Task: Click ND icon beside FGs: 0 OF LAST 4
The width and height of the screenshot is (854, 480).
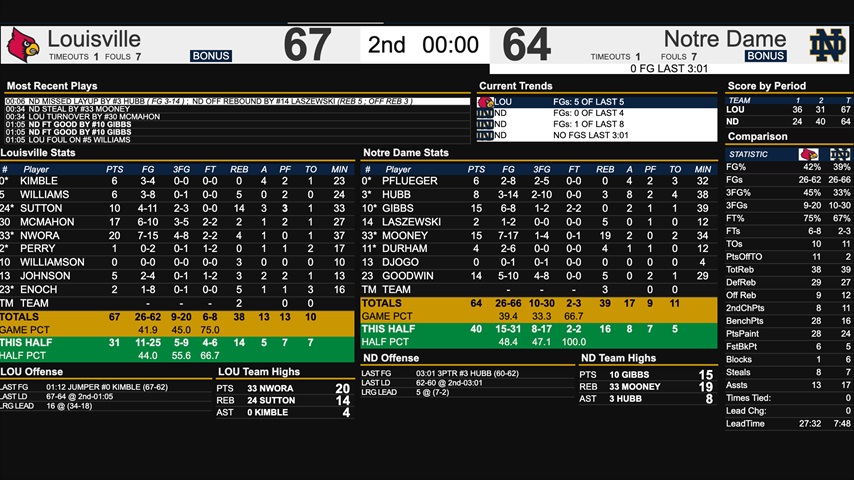Action: (x=486, y=113)
